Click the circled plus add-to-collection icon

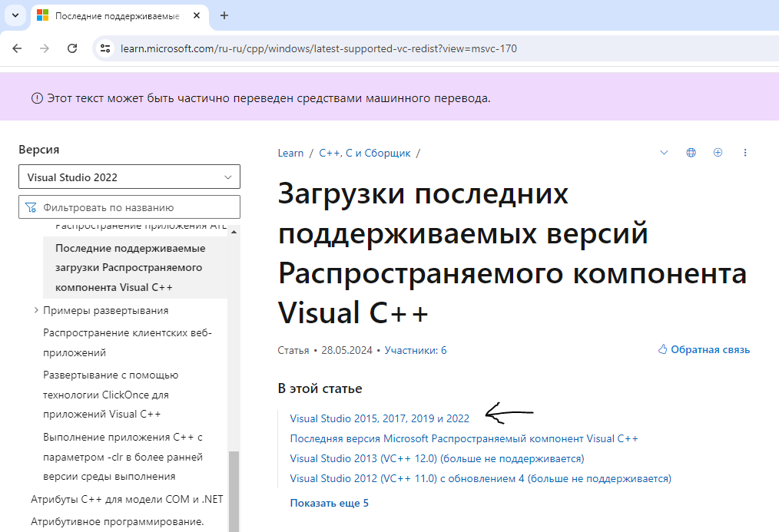click(x=718, y=152)
